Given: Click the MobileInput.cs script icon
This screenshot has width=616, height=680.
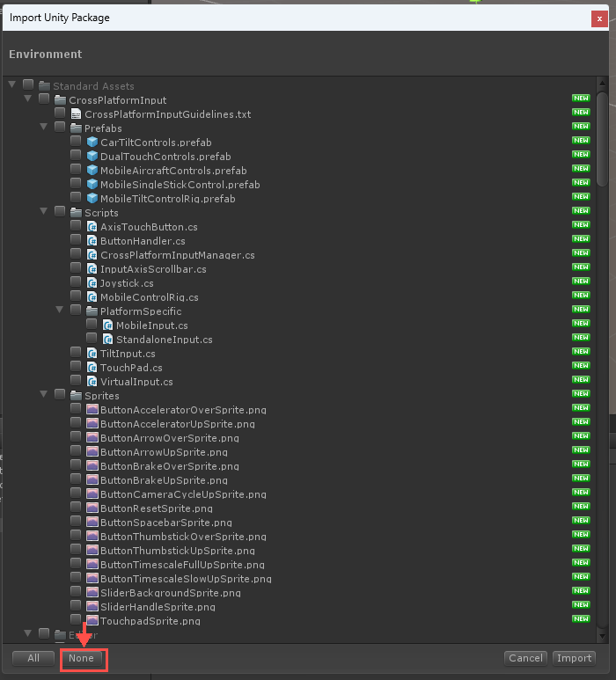Looking at the screenshot, I should pos(107,325).
